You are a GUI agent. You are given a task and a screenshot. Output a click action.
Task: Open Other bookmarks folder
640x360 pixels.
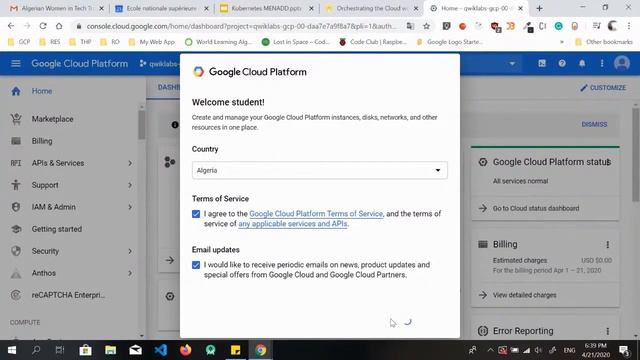click(x=603, y=42)
